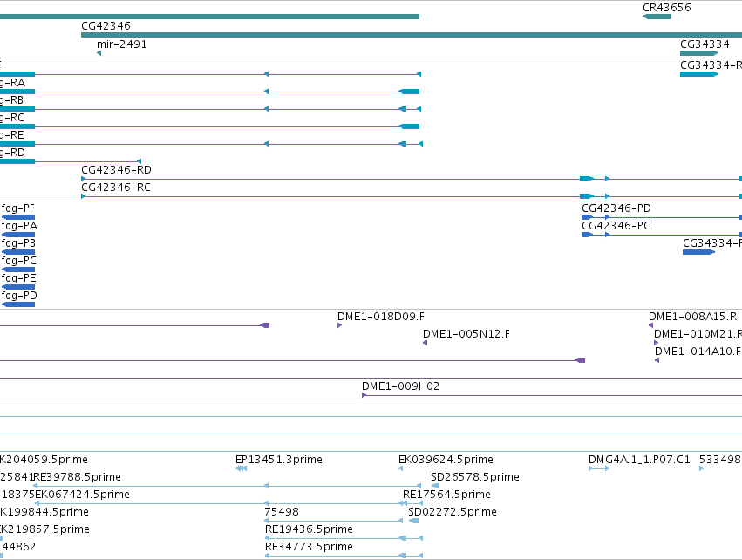742x560 pixels.
Task: Click the "RE17564.5prime" label
Action: point(446,495)
